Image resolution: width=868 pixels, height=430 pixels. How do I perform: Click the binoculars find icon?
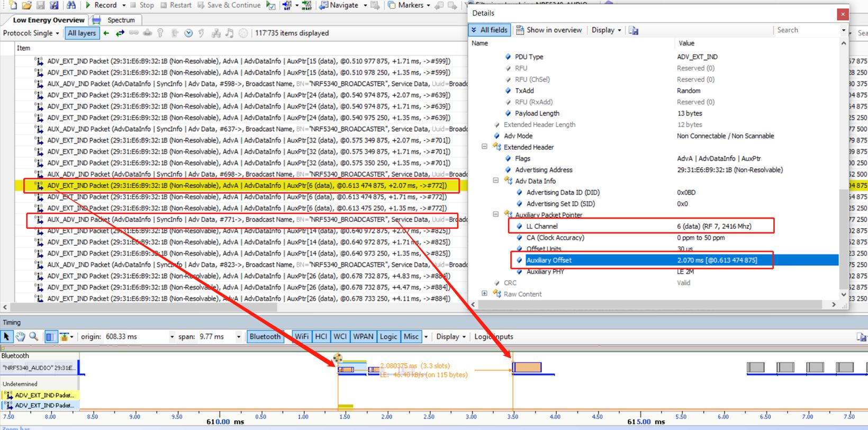71,5
